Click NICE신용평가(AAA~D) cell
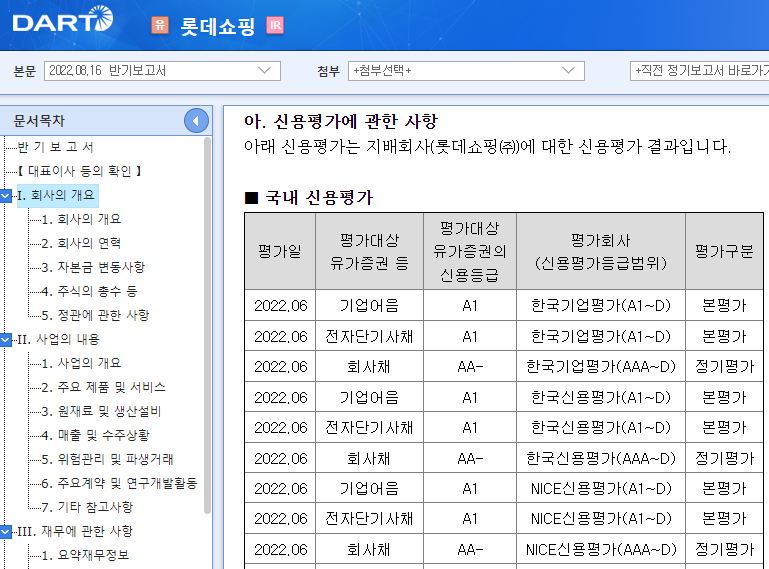The width and height of the screenshot is (769, 569). tap(601, 549)
